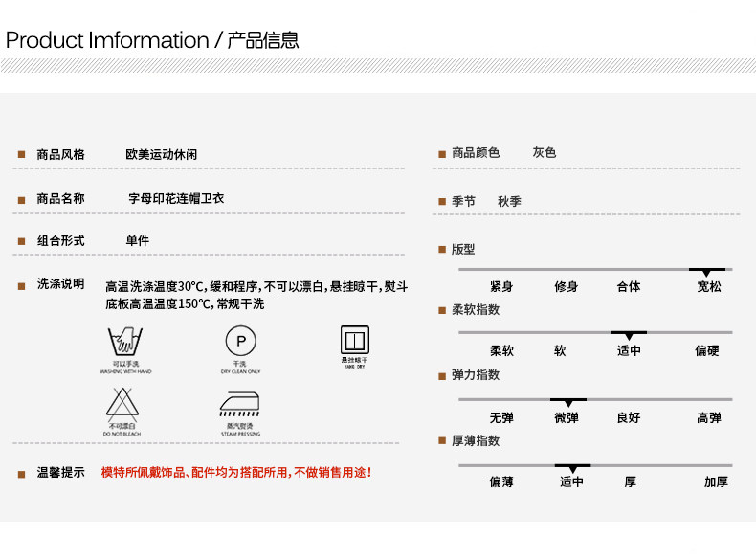
Task: Click the 季节 label
Action: click(463, 201)
